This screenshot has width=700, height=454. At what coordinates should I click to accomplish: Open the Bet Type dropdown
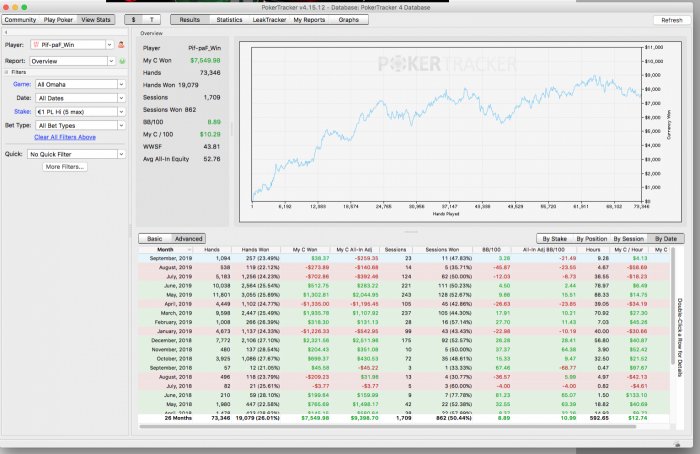[x=80, y=126]
